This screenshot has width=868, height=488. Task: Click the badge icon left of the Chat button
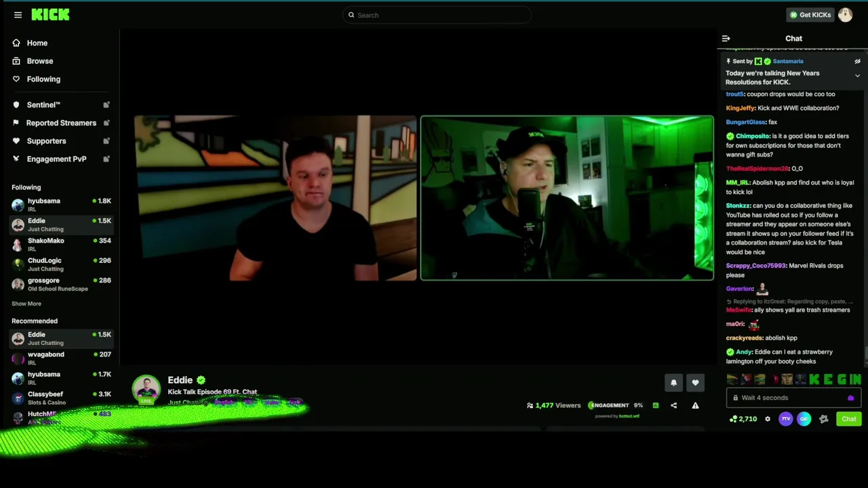pos(823,419)
